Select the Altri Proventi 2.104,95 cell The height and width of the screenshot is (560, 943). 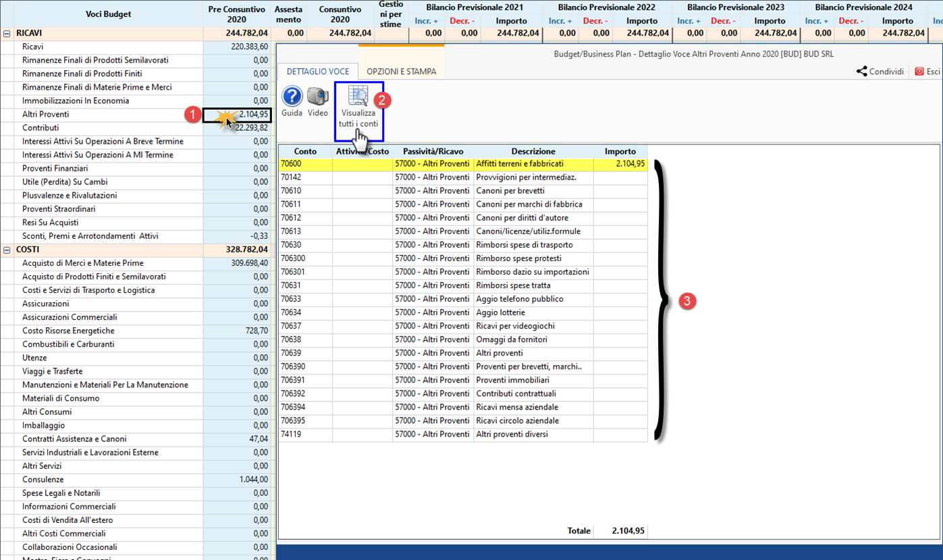(x=238, y=115)
